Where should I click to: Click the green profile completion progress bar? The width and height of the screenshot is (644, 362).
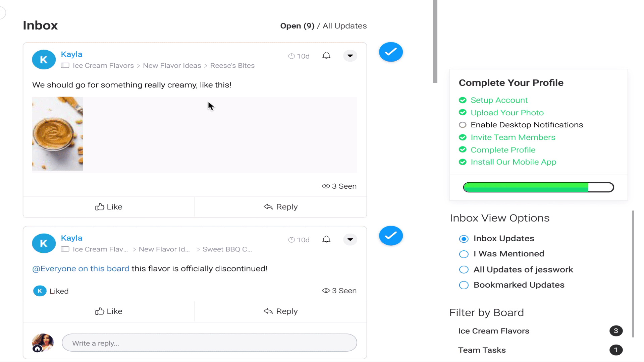pyautogui.click(x=538, y=187)
